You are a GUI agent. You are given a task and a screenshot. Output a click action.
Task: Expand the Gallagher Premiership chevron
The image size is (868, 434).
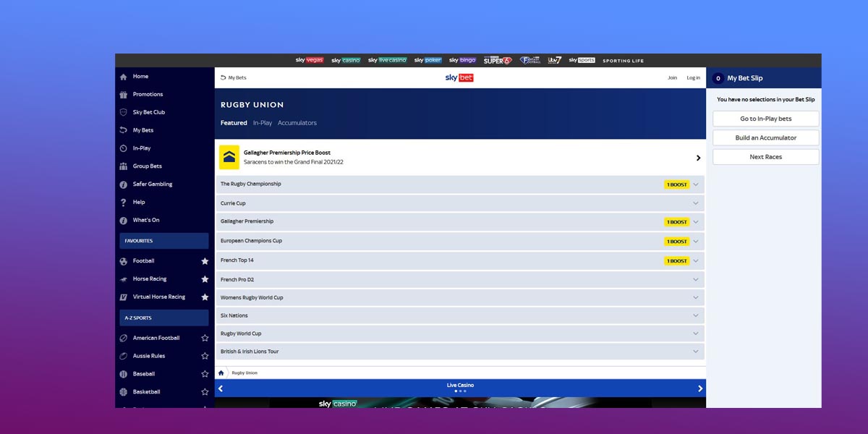tap(696, 222)
